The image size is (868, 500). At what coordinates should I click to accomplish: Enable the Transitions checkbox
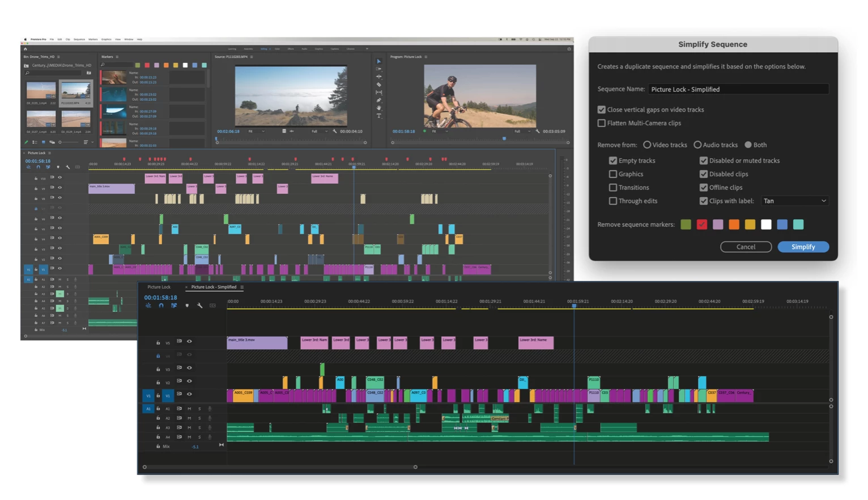(613, 188)
